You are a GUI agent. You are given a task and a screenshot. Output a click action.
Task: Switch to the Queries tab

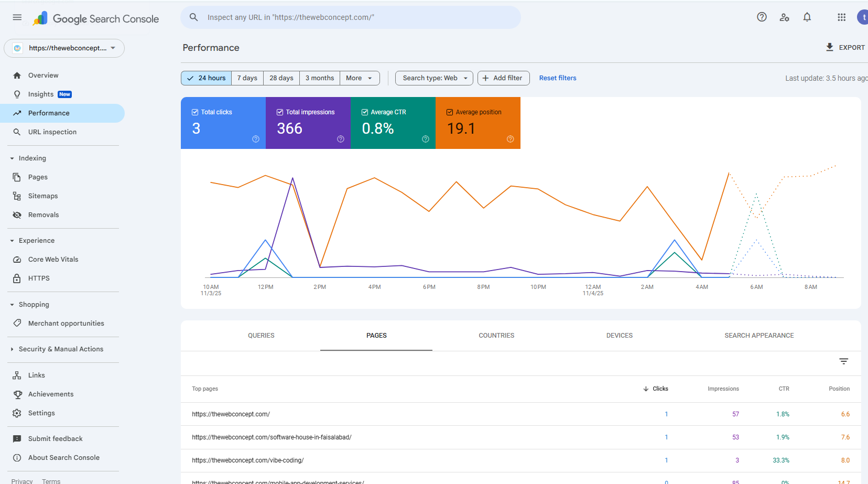pos(261,336)
